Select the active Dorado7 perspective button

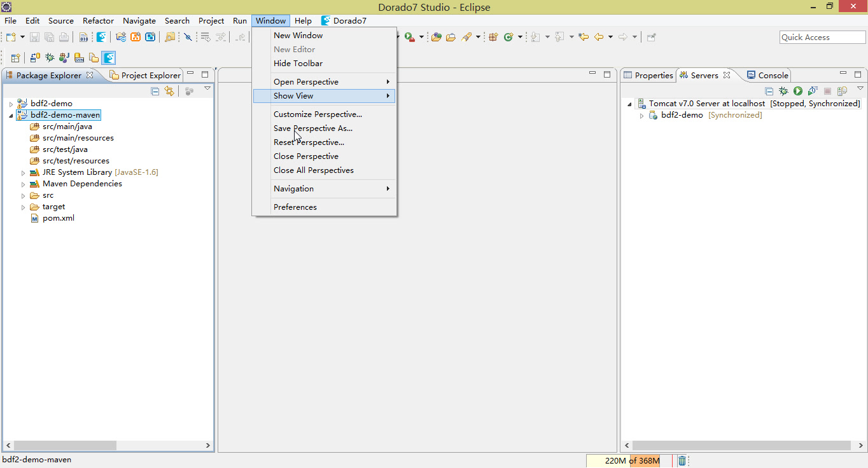click(108, 58)
